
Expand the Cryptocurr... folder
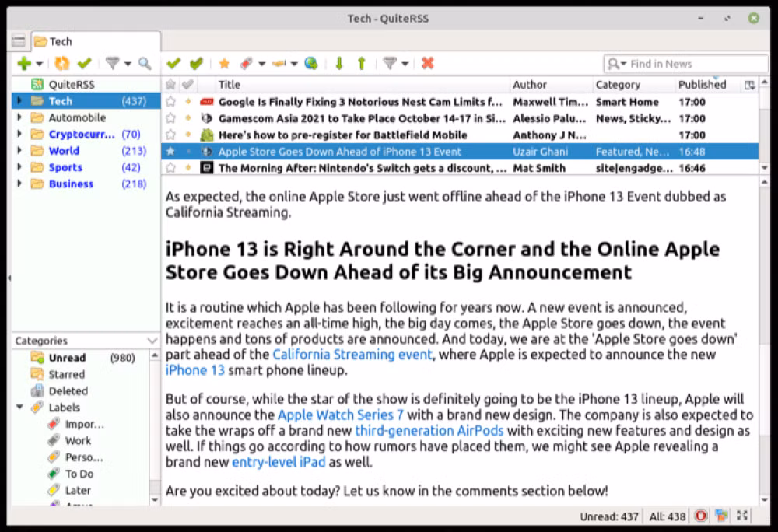pyautogui.click(x=19, y=134)
